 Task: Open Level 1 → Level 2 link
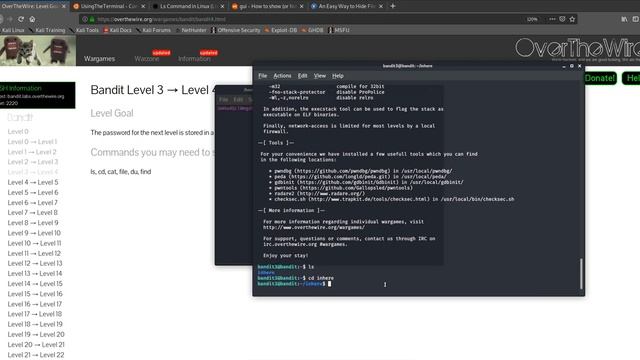tap(32, 152)
